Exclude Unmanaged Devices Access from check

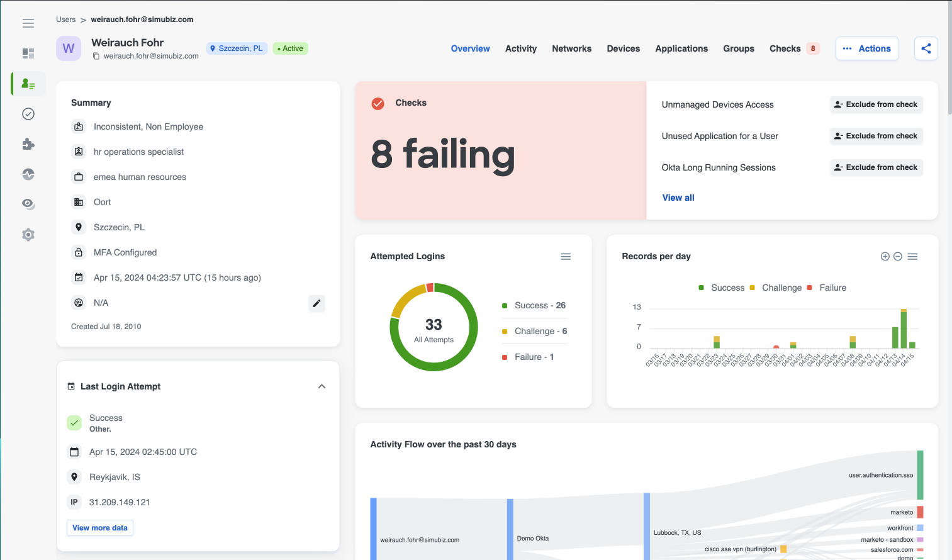click(876, 104)
